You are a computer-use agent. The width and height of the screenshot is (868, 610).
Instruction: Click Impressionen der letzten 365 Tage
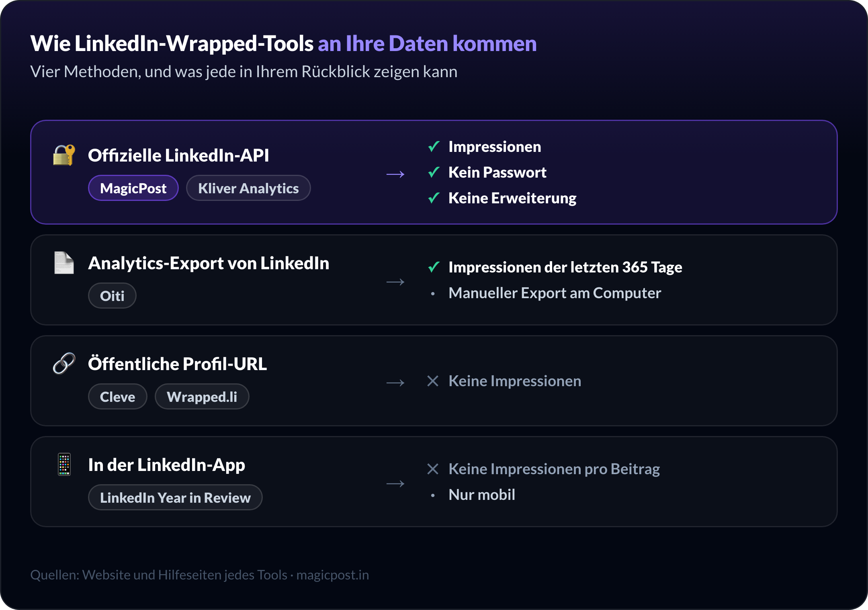(565, 268)
